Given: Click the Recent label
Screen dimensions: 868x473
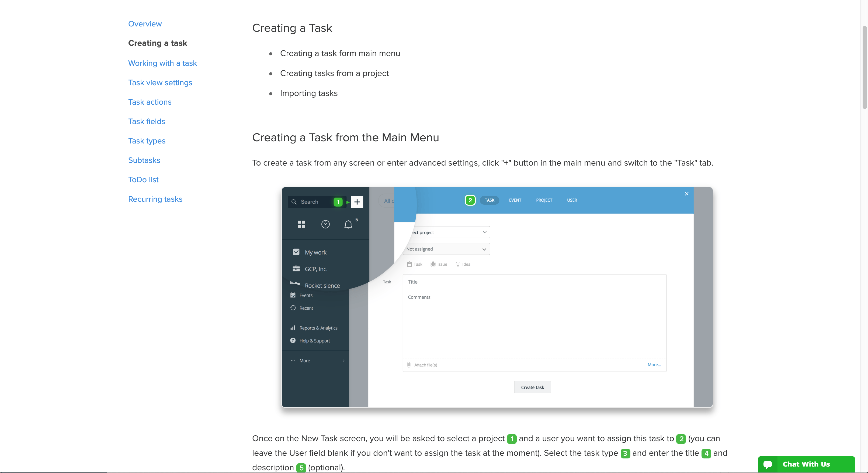Looking at the screenshot, I should (x=306, y=308).
